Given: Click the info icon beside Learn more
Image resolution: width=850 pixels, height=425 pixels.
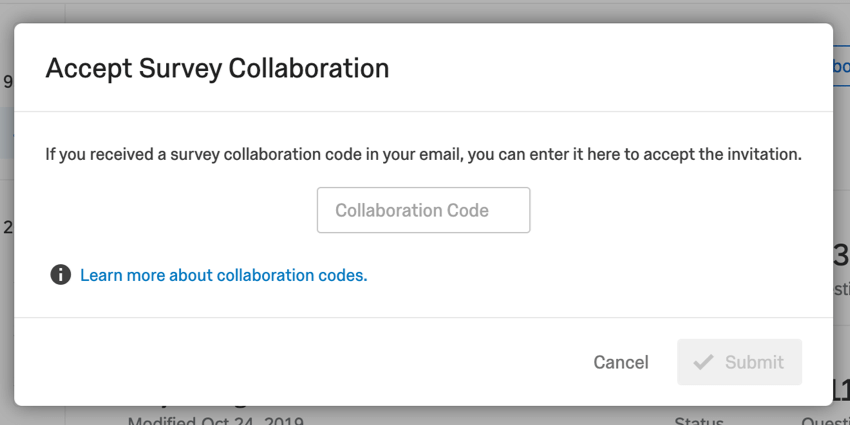Looking at the screenshot, I should (x=61, y=274).
